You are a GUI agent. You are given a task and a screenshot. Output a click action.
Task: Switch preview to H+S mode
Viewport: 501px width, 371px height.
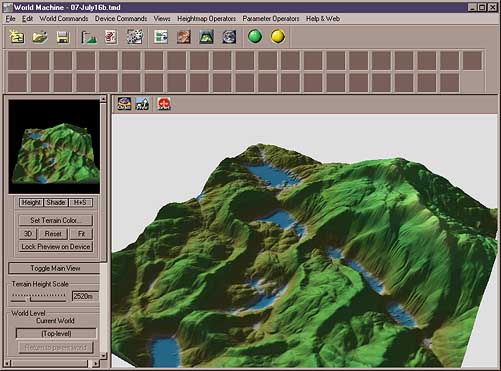pos(80,202)
